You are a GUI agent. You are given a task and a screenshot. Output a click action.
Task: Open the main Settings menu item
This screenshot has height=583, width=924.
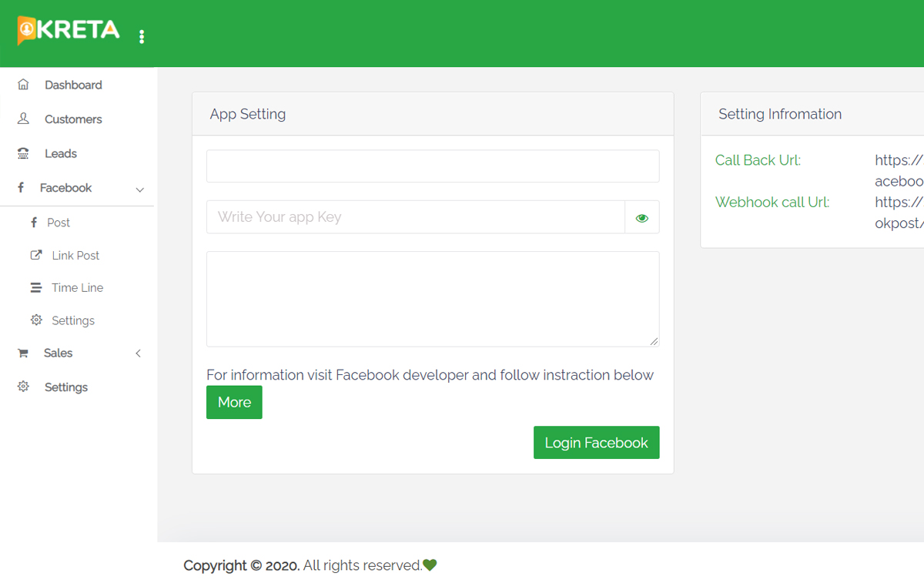(66, 387)
